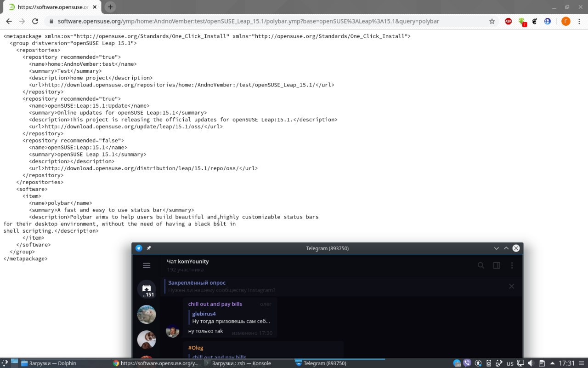The height and width of the screenshot is (368, 588).
Task: Click 'A fast and easy-to-use status bar' summary
Action: click(x=110, y=210)
